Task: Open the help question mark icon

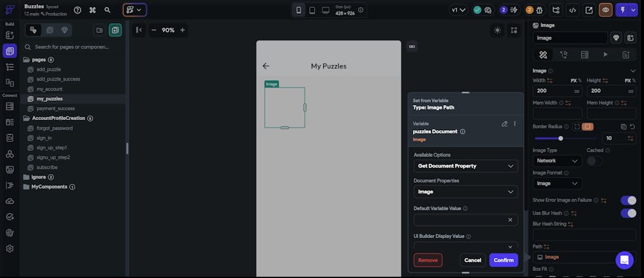Action: pos(77,10)
